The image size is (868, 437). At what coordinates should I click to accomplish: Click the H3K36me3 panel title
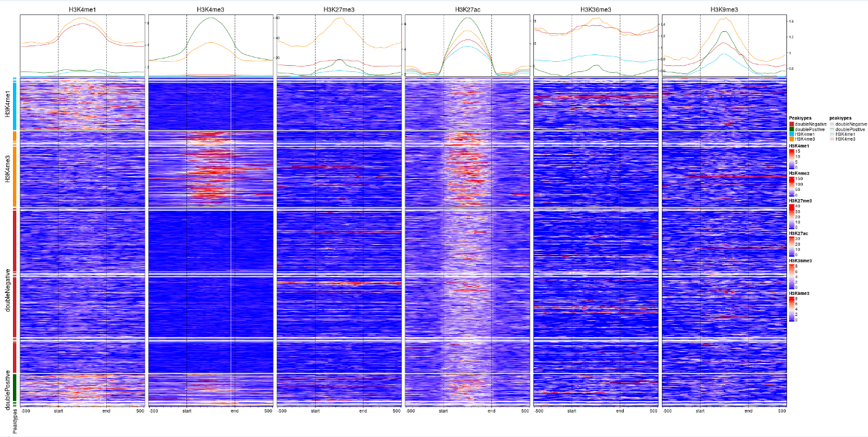[x=596, y=10]
